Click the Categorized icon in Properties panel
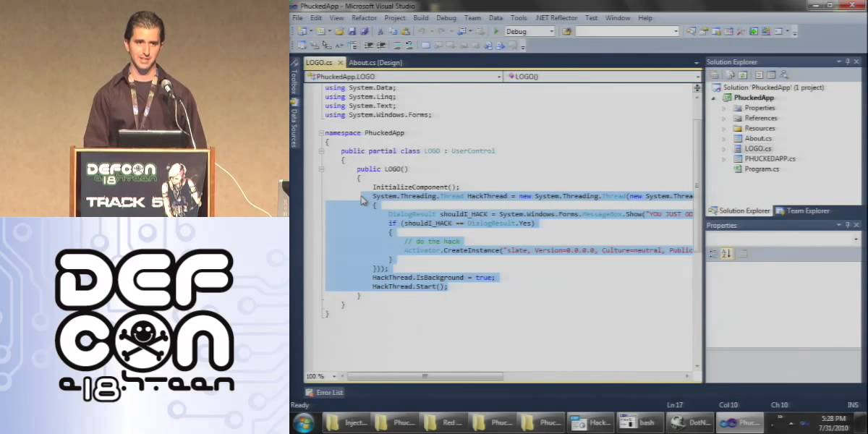The height and width of the screenshot is (434, 868). [x=714, y=253]
